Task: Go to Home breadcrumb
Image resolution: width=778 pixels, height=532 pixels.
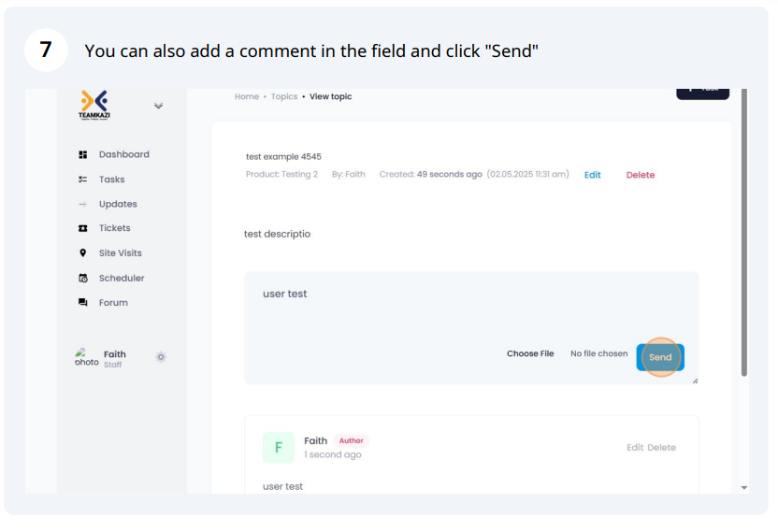Action: (247, 96)
